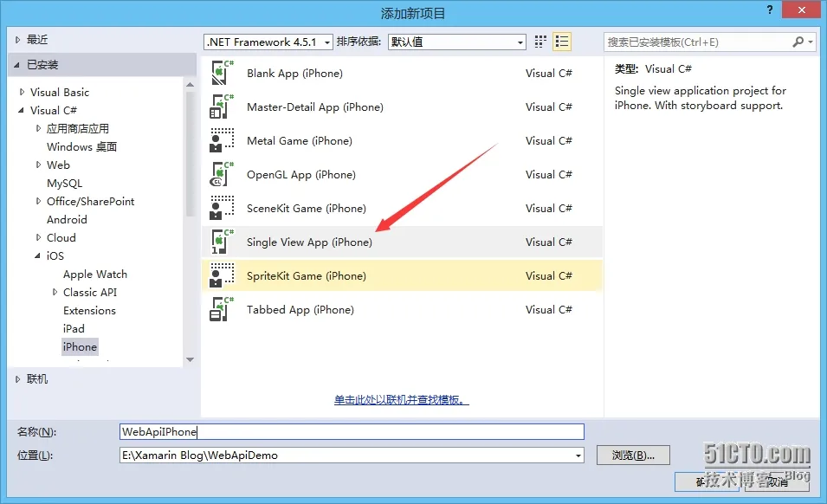Collapse the 已安装 section
Viewport: 827px width, 504px height.
pos(16,65)
